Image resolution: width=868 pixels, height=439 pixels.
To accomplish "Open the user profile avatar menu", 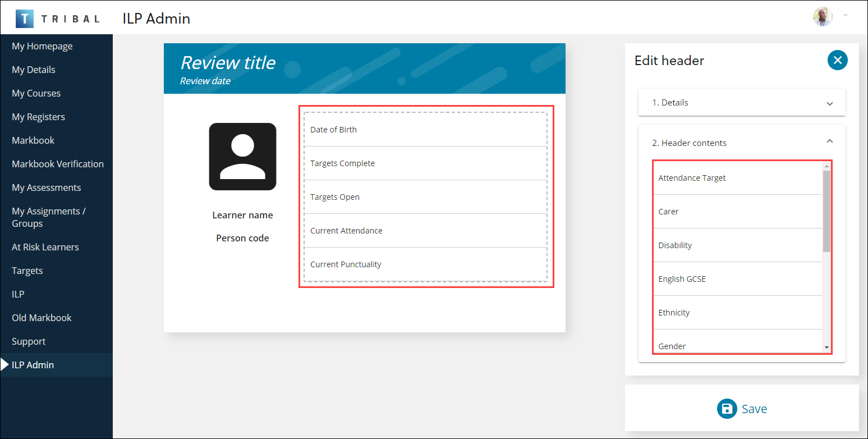I will (821, 17).
